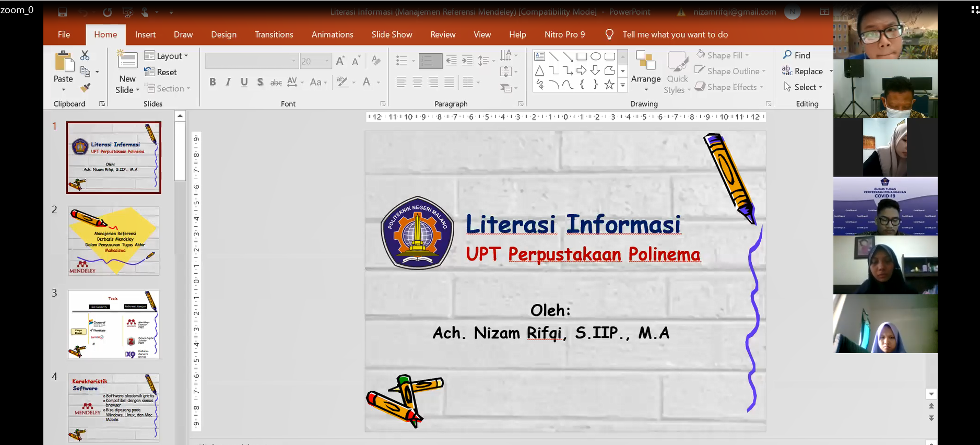The width and height of the screenshot is (980, 445).
Task: Select slide 3 Tools thumbnail
Action: coord(113,324)
